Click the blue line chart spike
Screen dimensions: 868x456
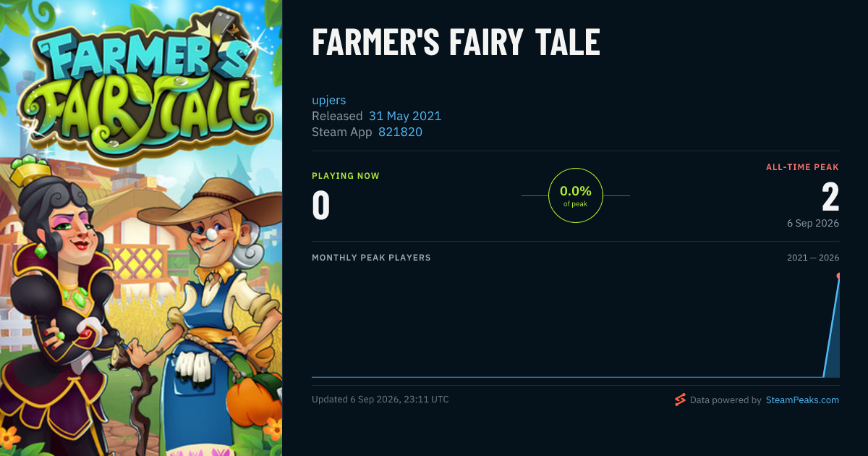pos(832,326)
